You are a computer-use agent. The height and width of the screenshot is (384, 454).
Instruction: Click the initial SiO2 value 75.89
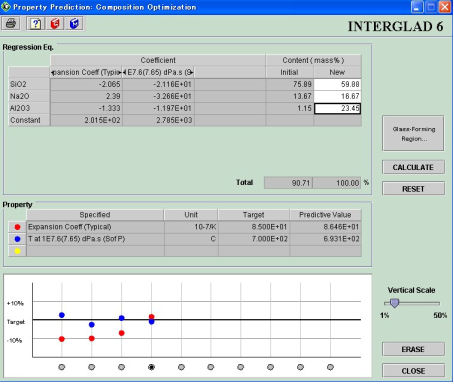click(x=290, y=84)
